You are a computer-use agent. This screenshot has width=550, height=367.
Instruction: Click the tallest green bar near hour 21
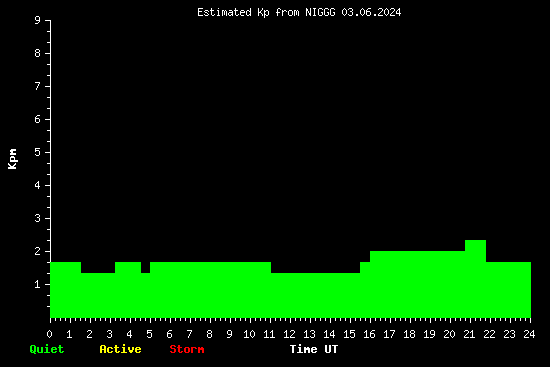tap(475, 279)
